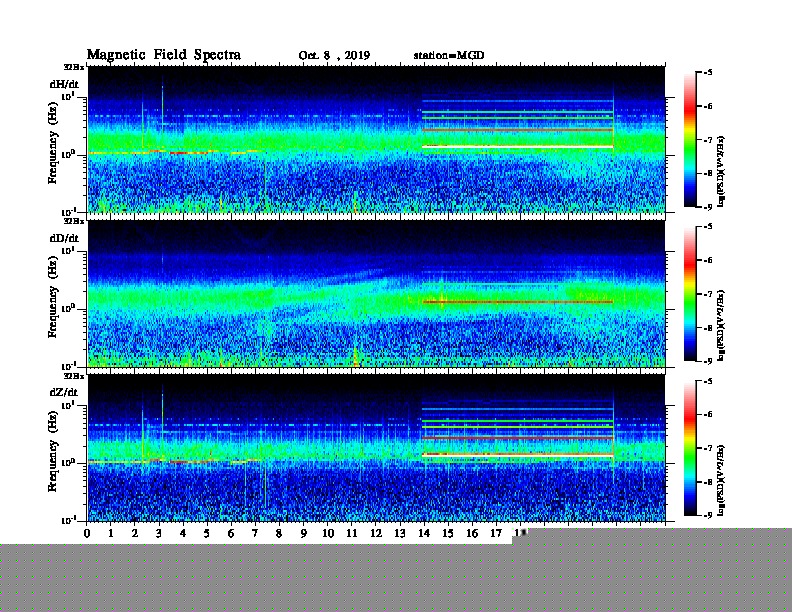Click the hour 13 tick label on time axis
792x612 pixels.
click(x=400, y=533)
